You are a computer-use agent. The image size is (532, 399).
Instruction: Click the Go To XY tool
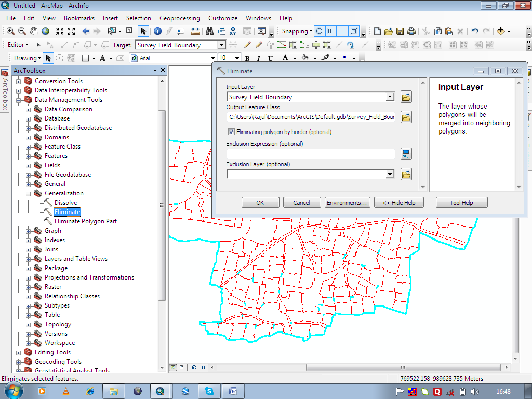click(233, 31)
